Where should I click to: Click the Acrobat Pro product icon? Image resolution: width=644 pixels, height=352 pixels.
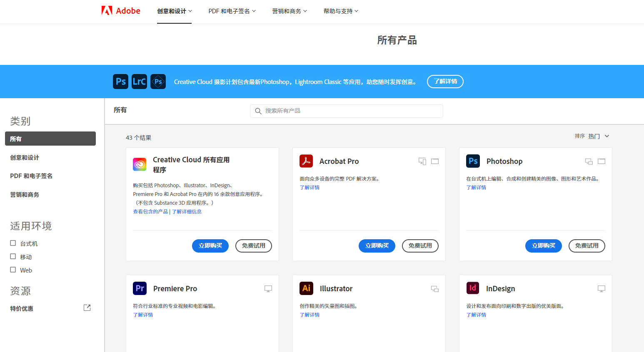click(306, 161)
